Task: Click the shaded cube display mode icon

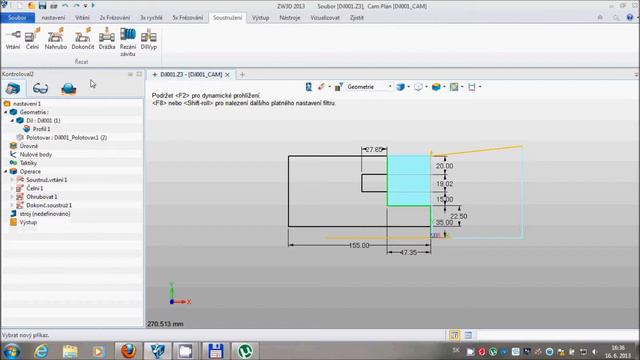Action: 436,87
